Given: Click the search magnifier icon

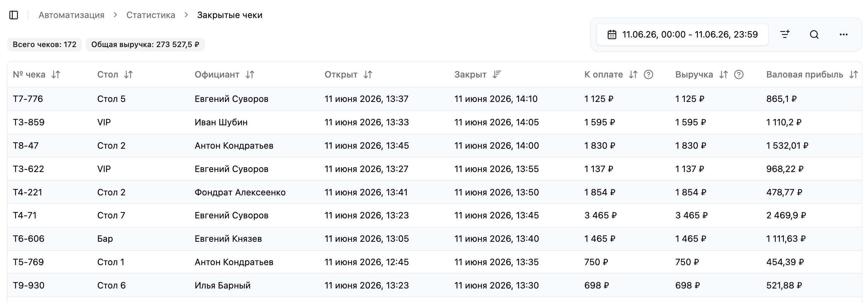Looking at the screenshot, I should 814,34.
